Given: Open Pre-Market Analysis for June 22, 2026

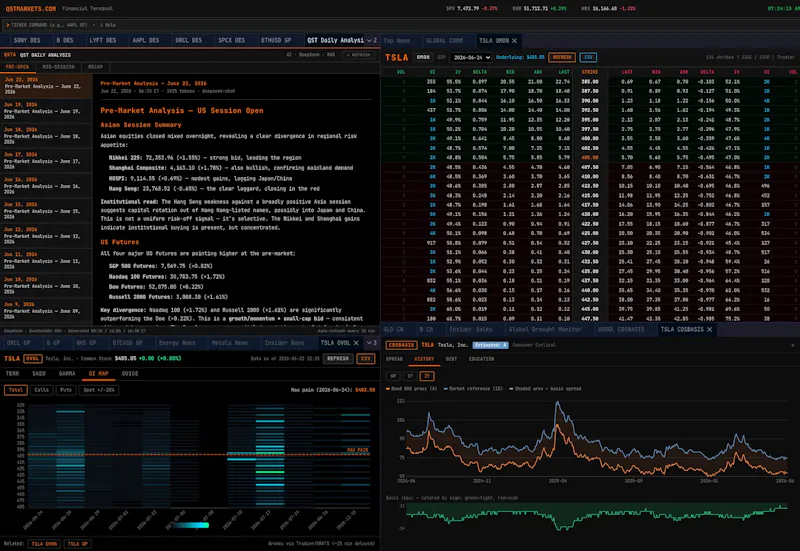Looking at the screenshot, I should coord(46,86).
